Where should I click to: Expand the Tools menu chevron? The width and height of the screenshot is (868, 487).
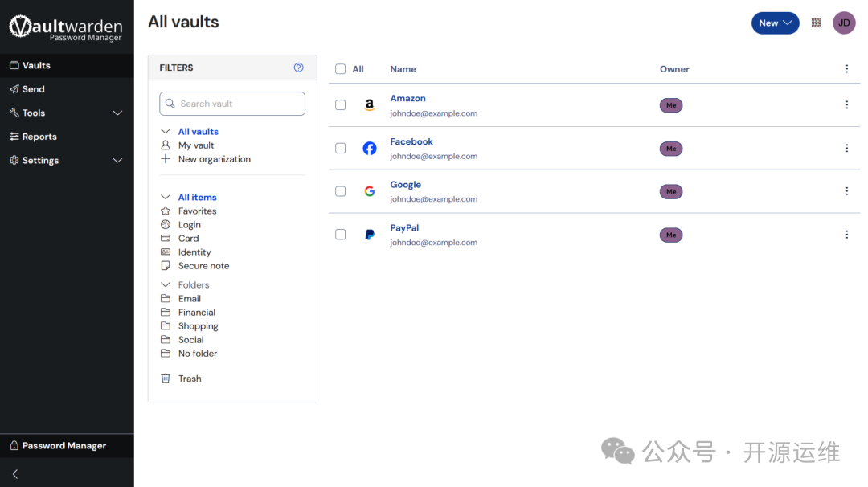117,113
